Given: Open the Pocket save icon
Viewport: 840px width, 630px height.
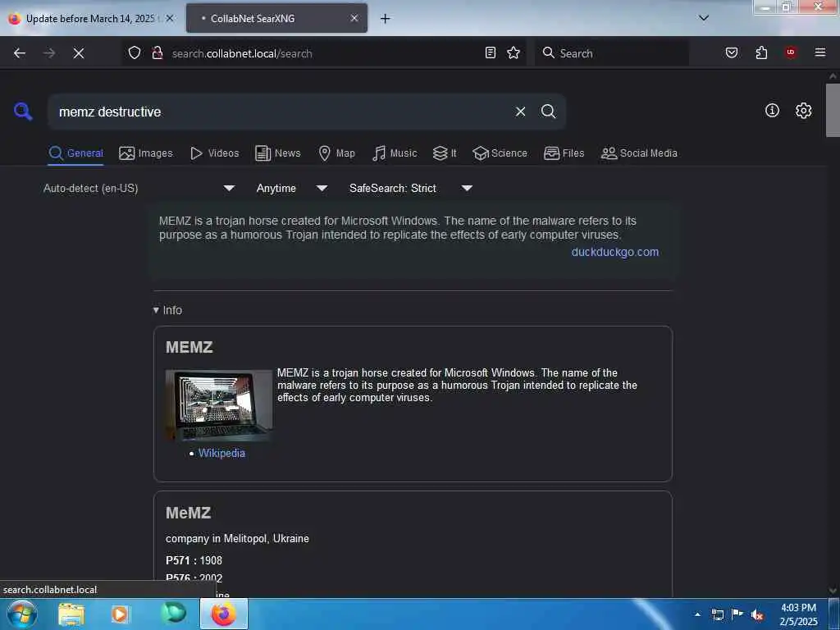Looking at the screenshot, I should [731, 52].
